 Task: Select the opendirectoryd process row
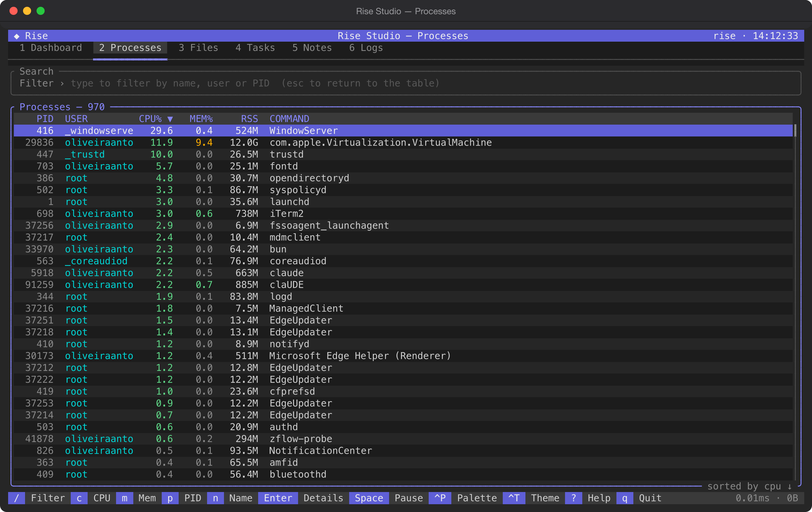(x=403, y=178)
